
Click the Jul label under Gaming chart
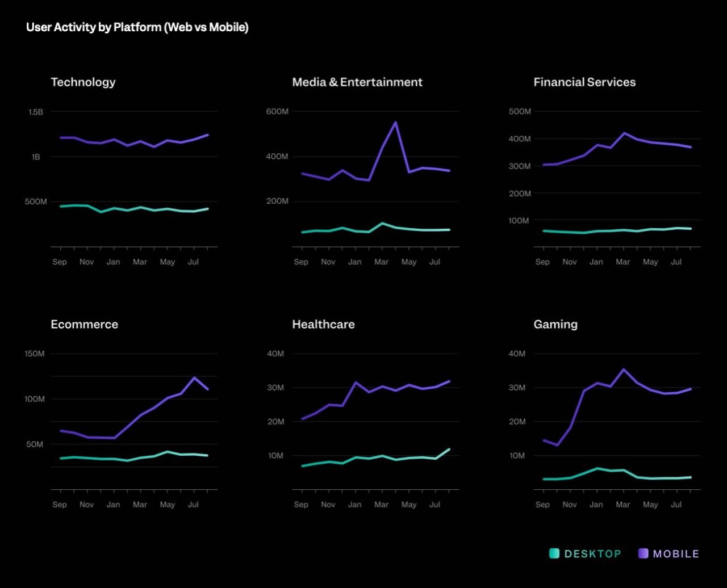pos(676,504)
